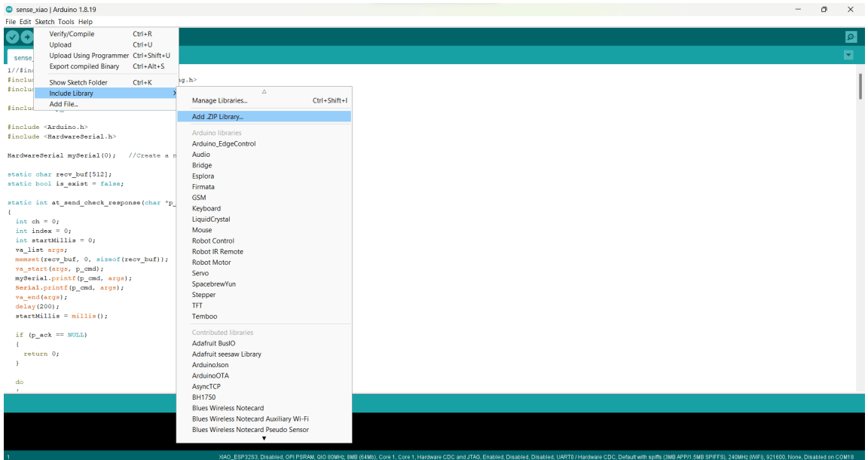
Task: Include the Arduino_EdgeControl library
Action: (264, 143)
